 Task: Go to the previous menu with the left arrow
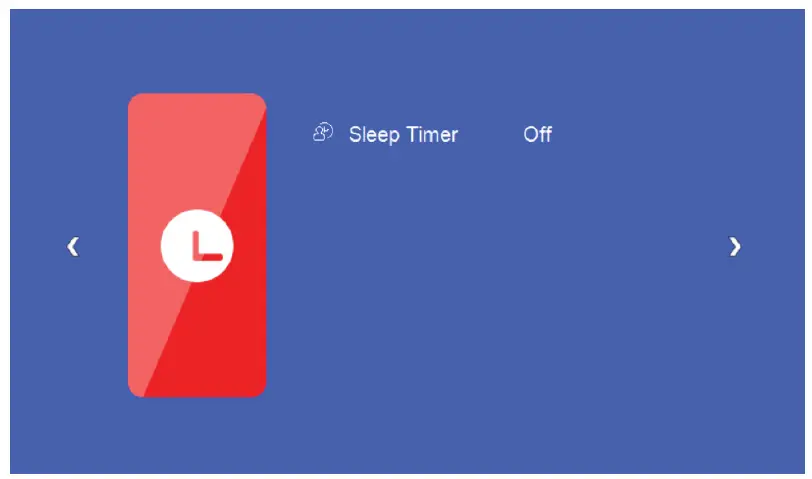[73, 246]
